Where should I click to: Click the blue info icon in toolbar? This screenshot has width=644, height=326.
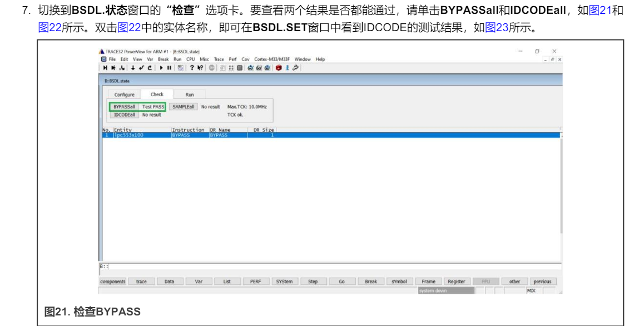tap(287, 68)
